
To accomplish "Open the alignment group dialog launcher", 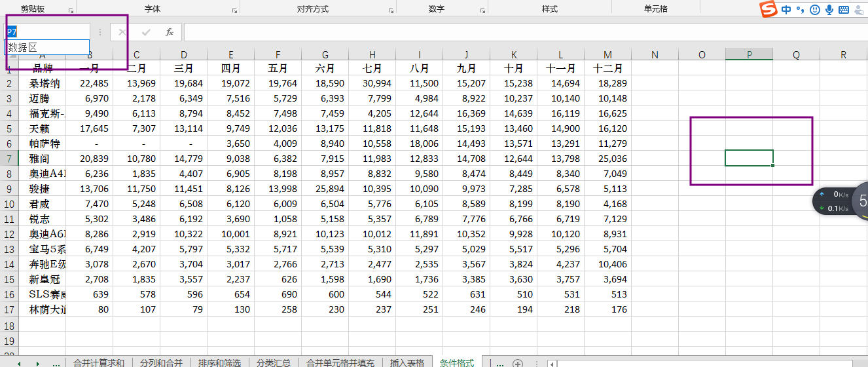I will click(x=391, y=10).
